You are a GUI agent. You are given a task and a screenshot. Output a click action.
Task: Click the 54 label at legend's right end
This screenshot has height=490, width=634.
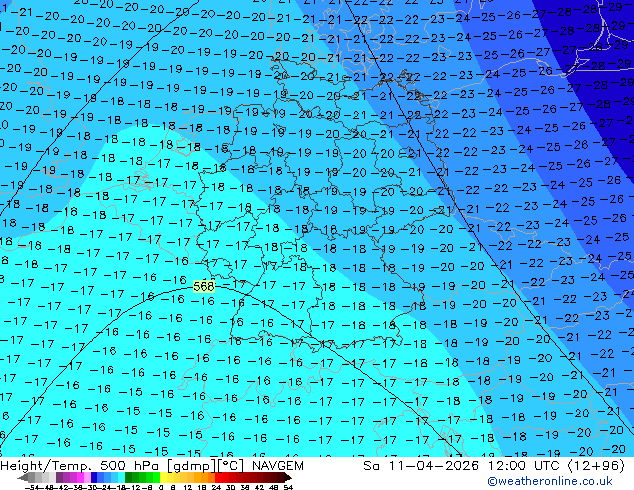point(288,487)
